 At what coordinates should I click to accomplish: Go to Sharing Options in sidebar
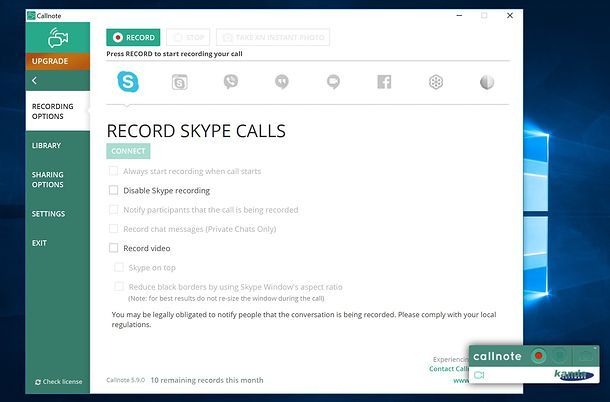47,180
